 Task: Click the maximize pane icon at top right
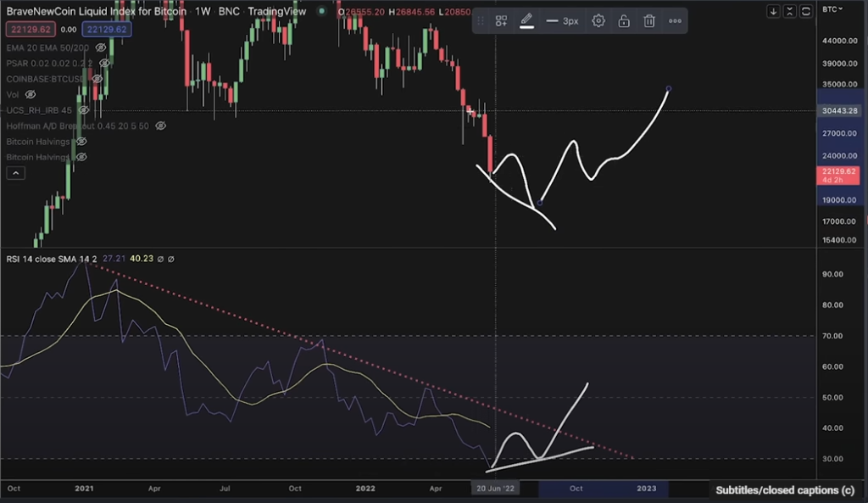click(x=805, y=12)
